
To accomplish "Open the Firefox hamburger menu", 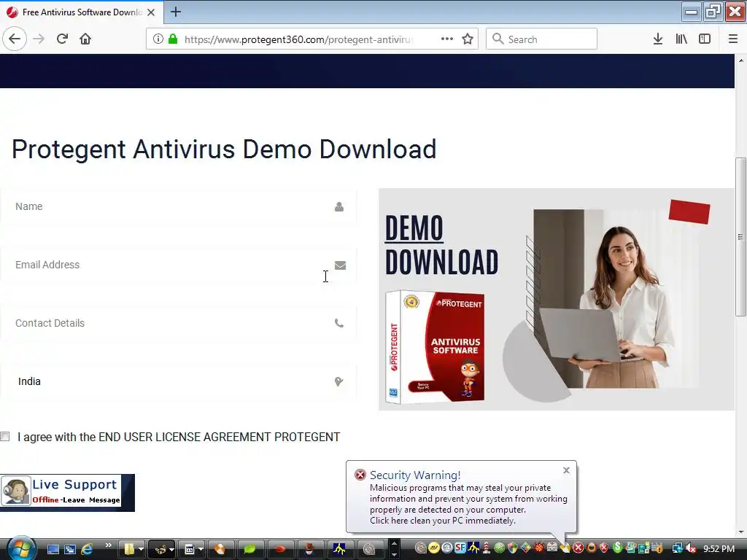I will (x=733, y=39).
